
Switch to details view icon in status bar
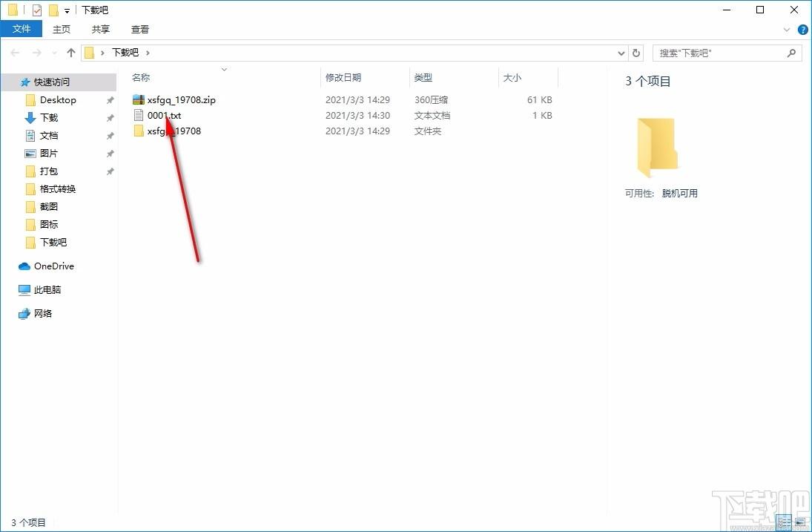(x=784, y=522)
